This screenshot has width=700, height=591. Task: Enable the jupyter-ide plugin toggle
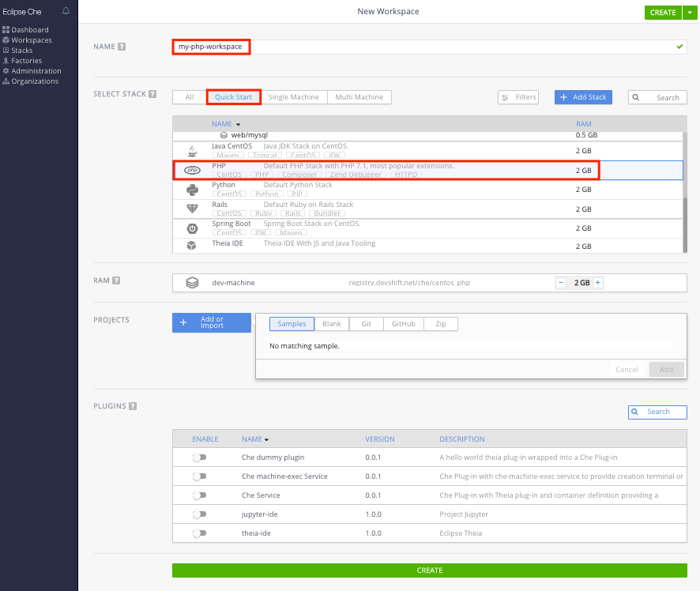pyautogui.click(x=200, y=514)
